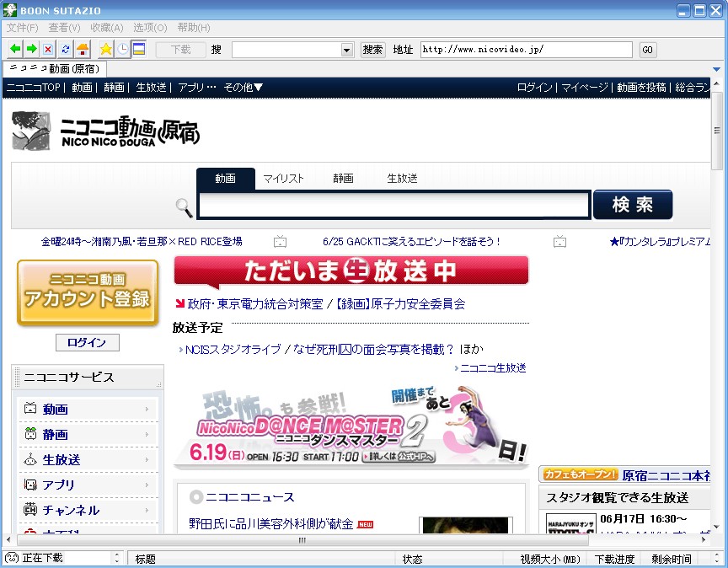Open the 動画を投稿 link

[x=641, y=88]
